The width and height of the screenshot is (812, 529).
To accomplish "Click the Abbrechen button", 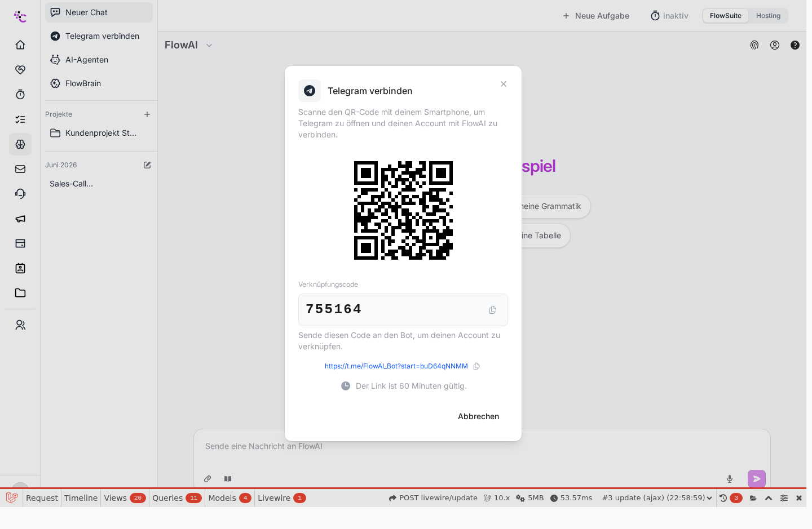I will point(478,416).
